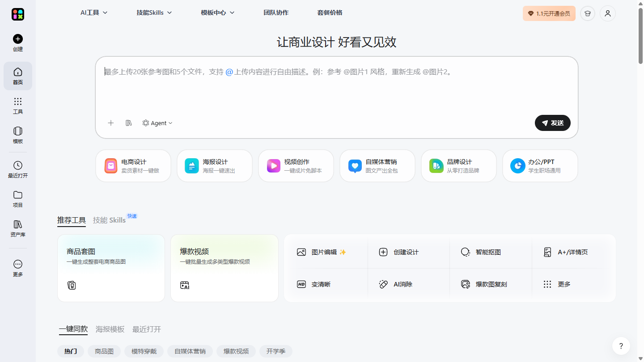Open the 创建设计 tool
644x362 pixels.
409,252
